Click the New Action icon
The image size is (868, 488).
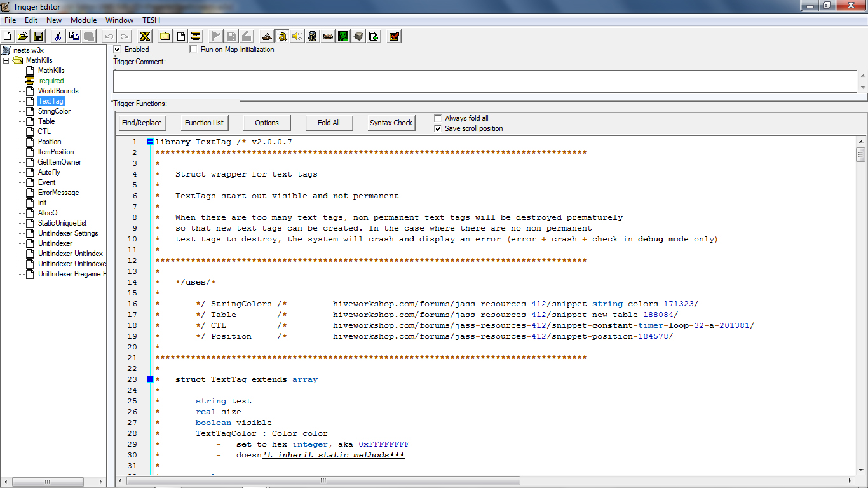(x=247, y=36)
